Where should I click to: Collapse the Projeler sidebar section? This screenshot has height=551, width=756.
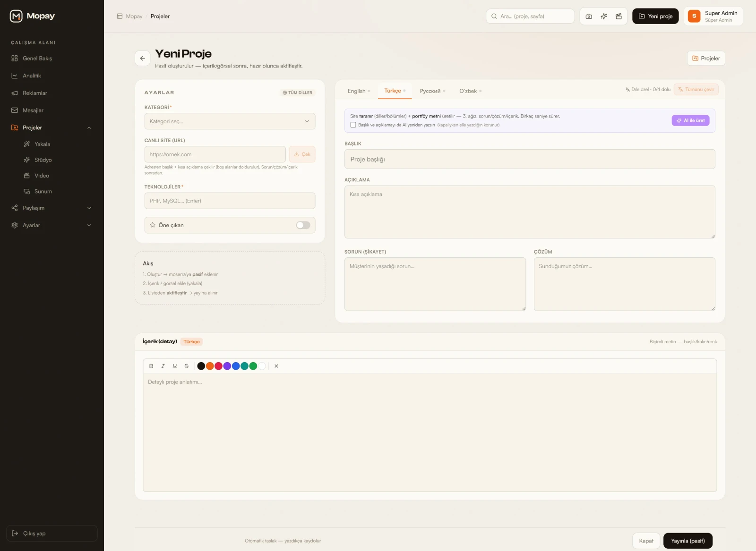(x=89, y=128)
